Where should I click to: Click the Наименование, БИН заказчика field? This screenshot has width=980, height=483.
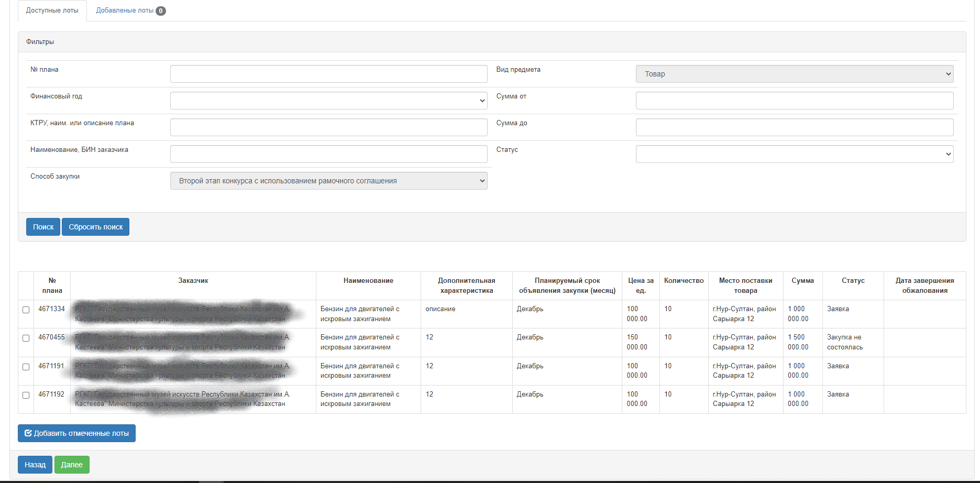tap(328, 154)
